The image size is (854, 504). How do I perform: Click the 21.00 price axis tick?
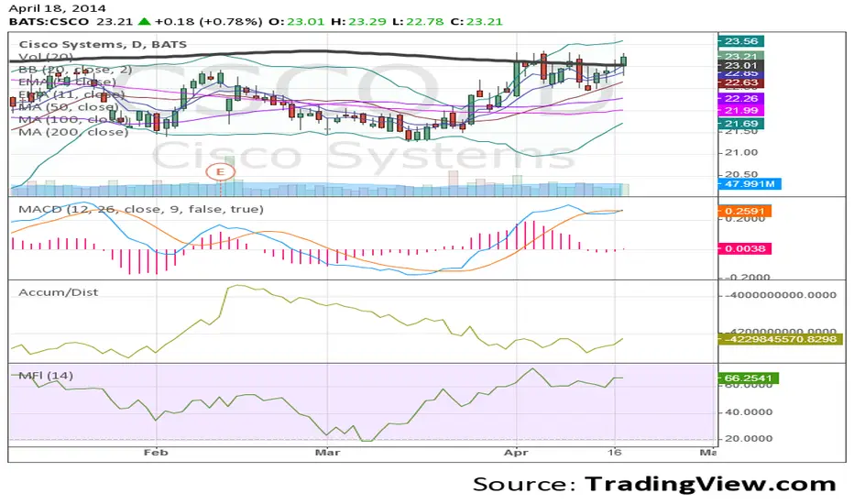(741, 152)
